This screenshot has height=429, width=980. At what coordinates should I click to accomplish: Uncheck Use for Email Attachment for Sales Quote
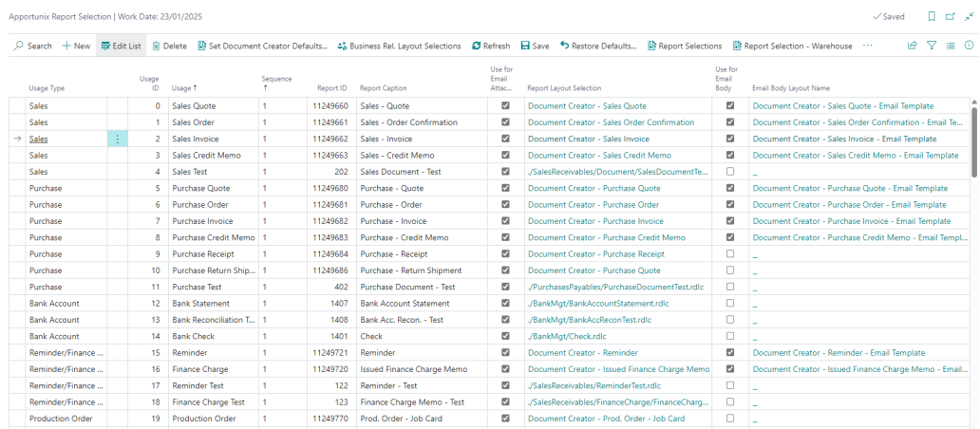point(505,106)
